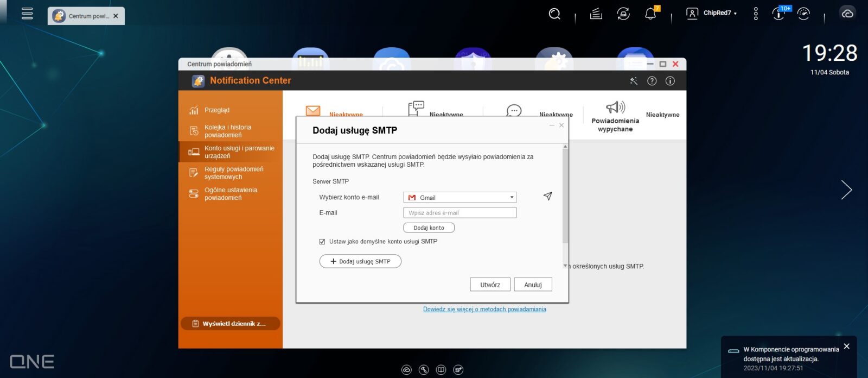868x378 pixels.
Task: Click the 'Dodaj konto' button
Action: 429,228
